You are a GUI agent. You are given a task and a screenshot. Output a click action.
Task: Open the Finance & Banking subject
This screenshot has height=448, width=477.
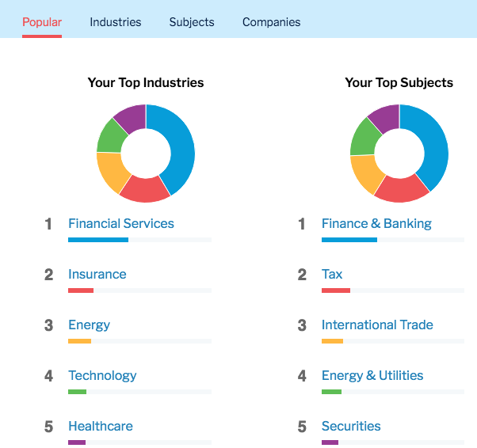(376, 223)
